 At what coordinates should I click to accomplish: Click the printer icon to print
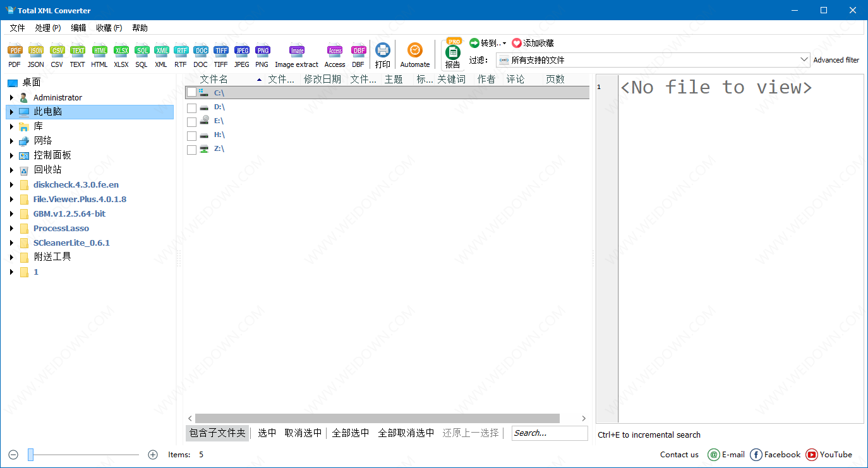click(x=382, y=50)
